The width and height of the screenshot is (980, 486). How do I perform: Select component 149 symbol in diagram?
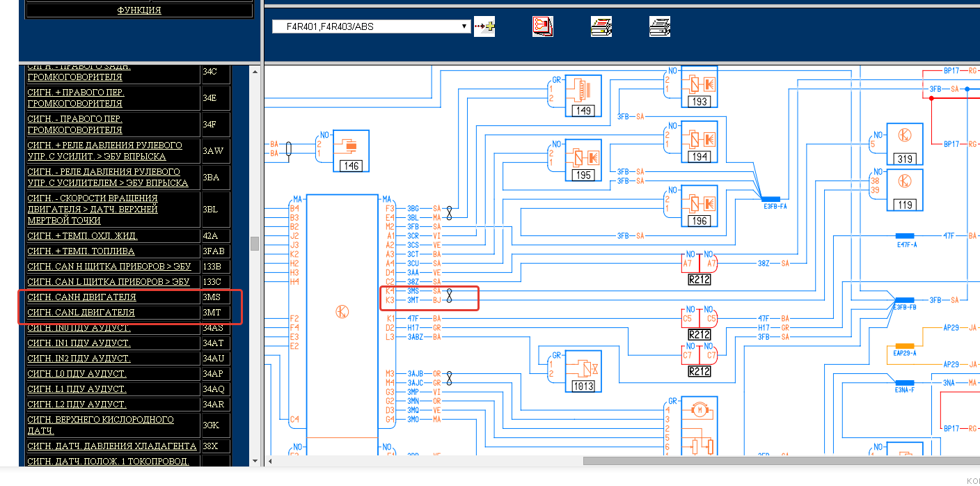click(583, 94)
